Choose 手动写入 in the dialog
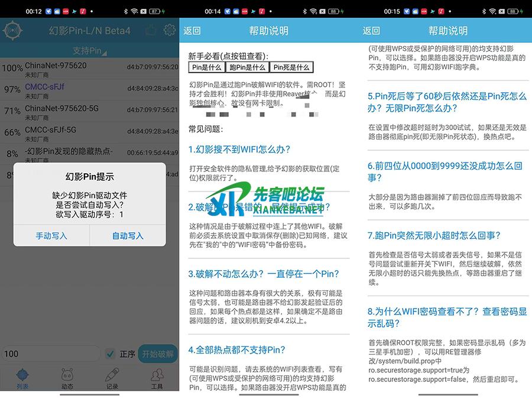 coord(51,236)
